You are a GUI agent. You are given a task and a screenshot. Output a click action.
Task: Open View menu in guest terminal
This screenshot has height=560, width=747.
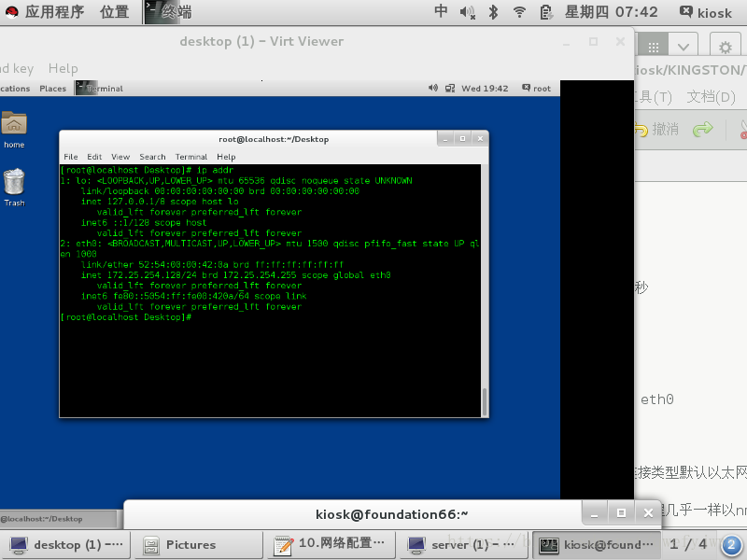coord(120,157)
